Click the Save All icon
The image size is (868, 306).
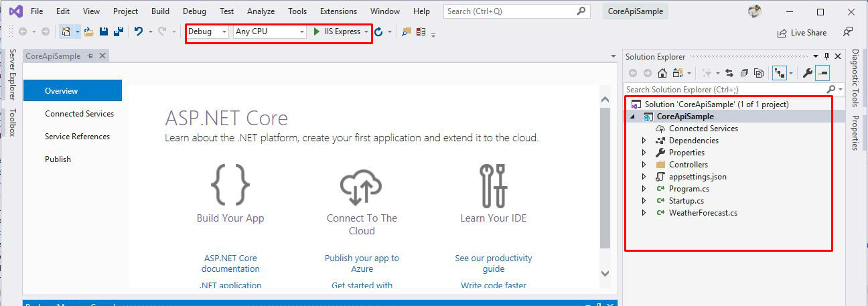[119, 31]
